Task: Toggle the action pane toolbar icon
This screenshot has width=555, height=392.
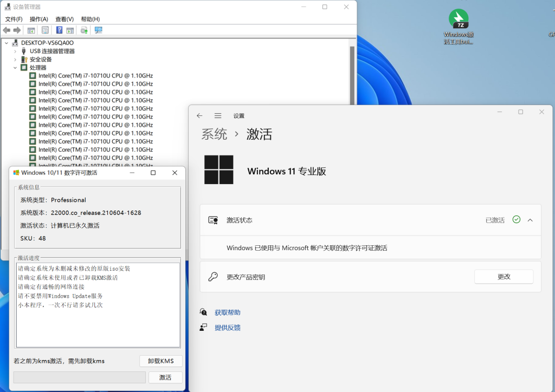Action: point(70,30)
